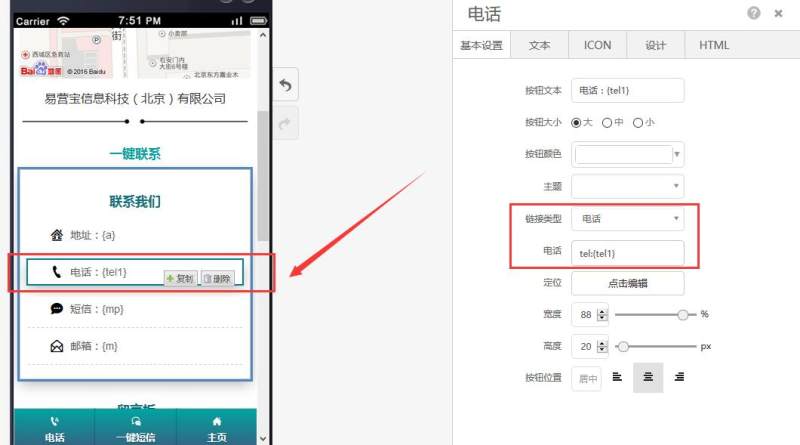Click the 一键联系 heading
This screenshot has width=800, height=445.
135,154
